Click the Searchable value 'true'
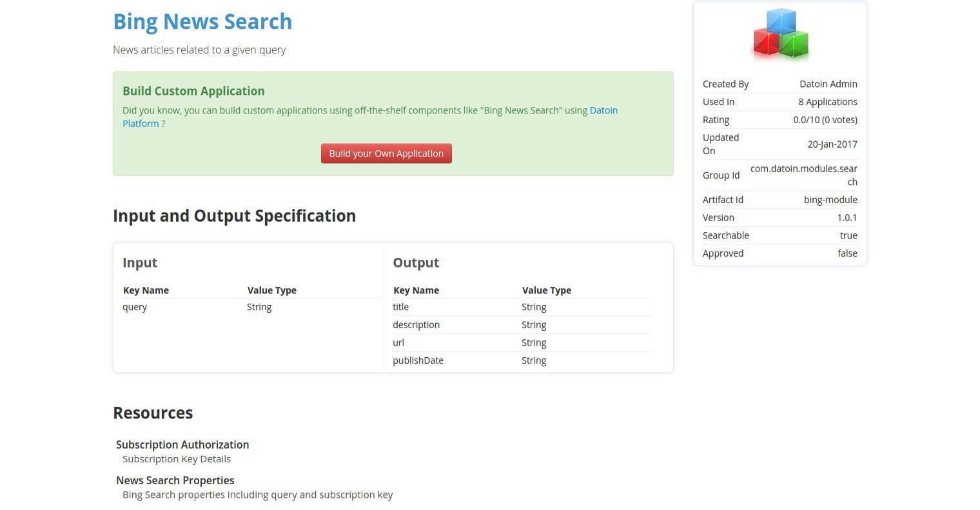Image resolution: width=980 pixels, height=510 pixels. (x=848, y=236)
